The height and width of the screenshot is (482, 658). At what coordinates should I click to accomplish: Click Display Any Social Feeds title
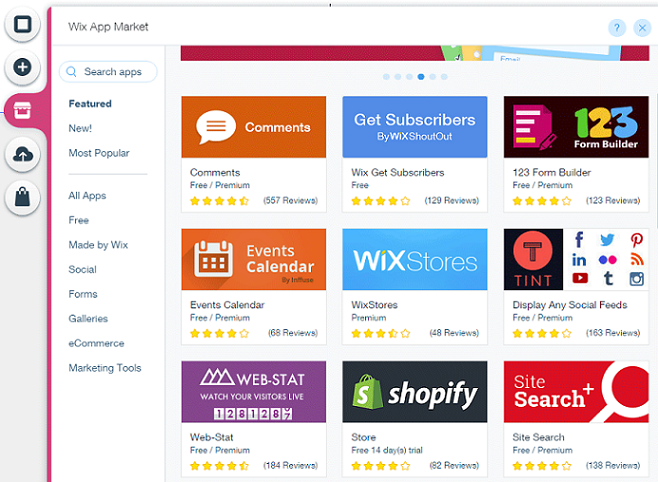(569, 305)
